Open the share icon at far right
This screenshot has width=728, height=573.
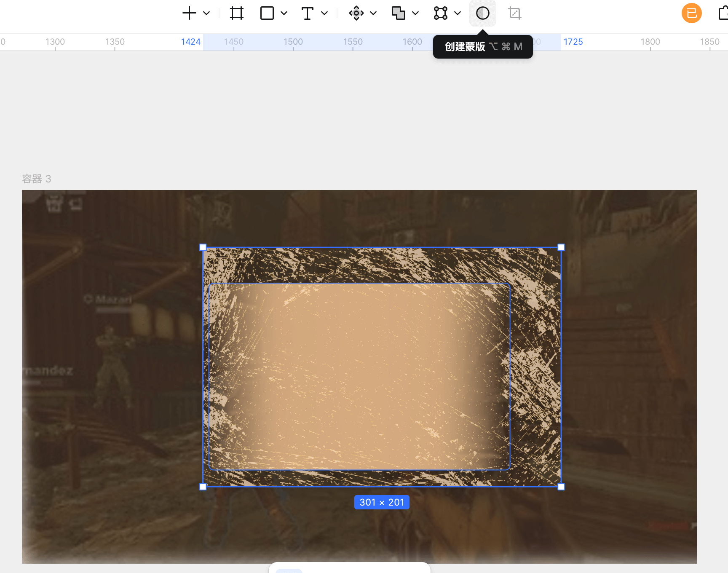click(x=723, y=13)
